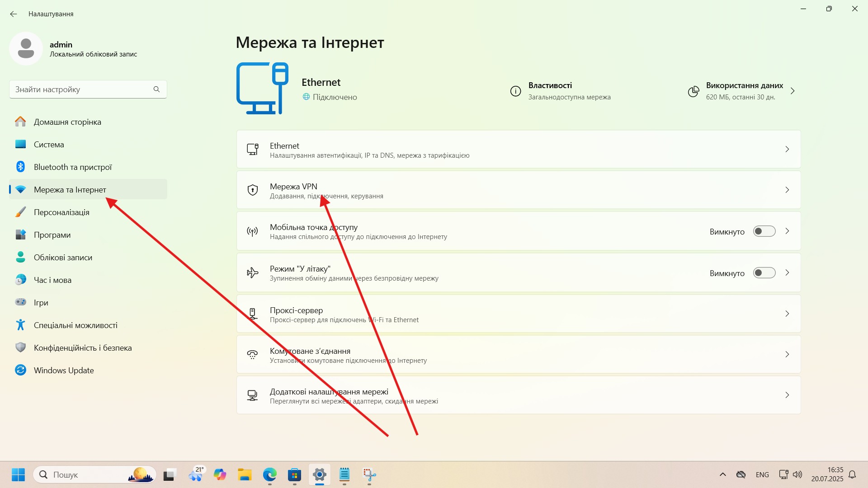Click the search magnifier in settings box
This screenshot has width=868, height=488.
(x=156, y=89)
